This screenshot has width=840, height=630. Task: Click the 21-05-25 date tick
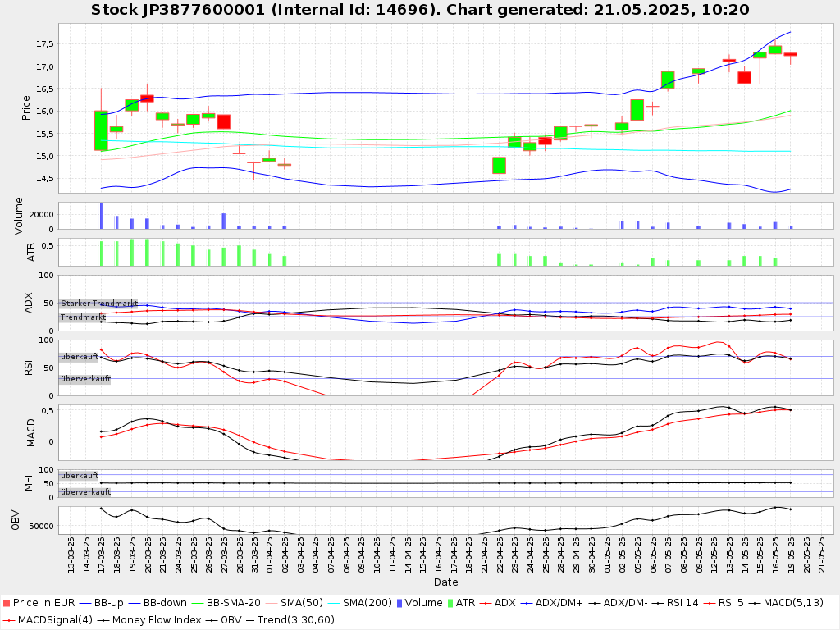point(821,555)
